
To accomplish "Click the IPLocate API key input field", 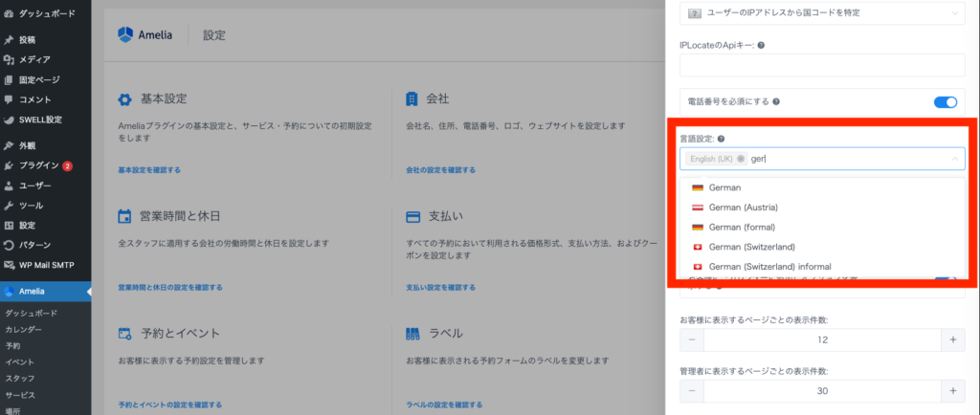I will [x=822, y=65].
